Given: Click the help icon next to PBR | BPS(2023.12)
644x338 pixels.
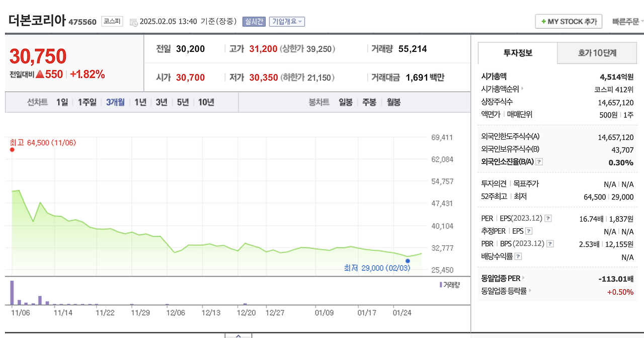Looking at the screenshot, I should 550,243.
